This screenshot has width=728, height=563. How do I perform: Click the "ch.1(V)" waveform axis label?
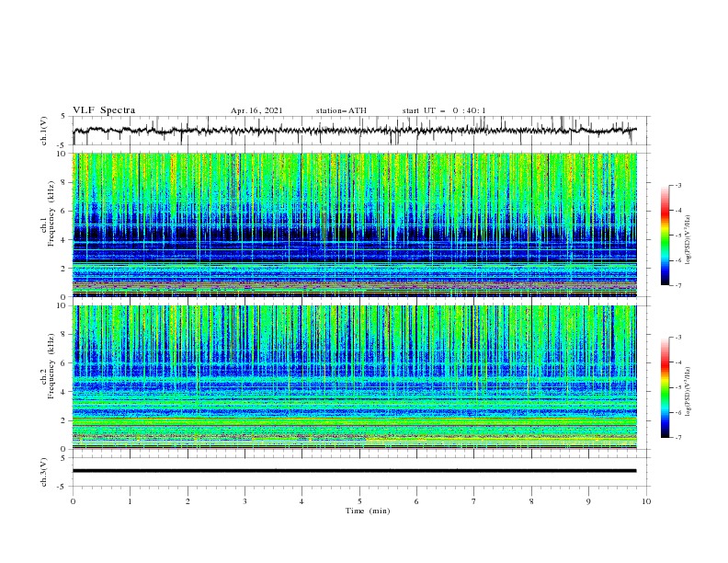(44, 131)
